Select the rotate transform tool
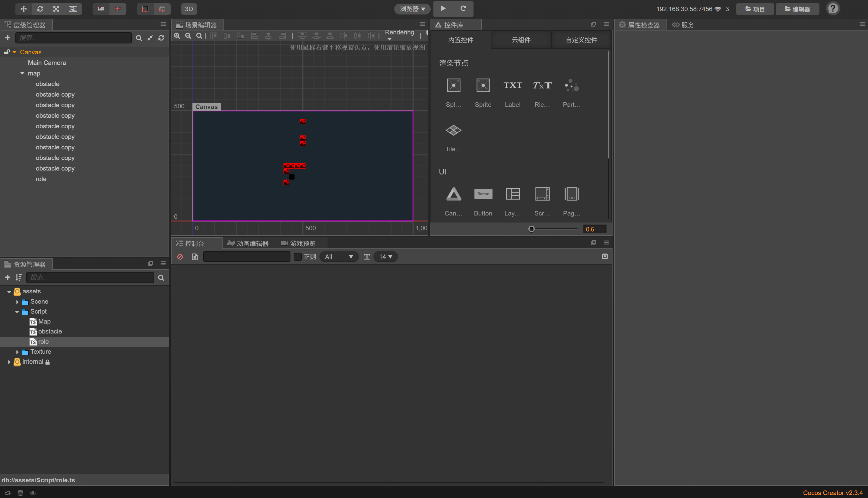This screenshot has width=868, height=498. pos(40,9)
